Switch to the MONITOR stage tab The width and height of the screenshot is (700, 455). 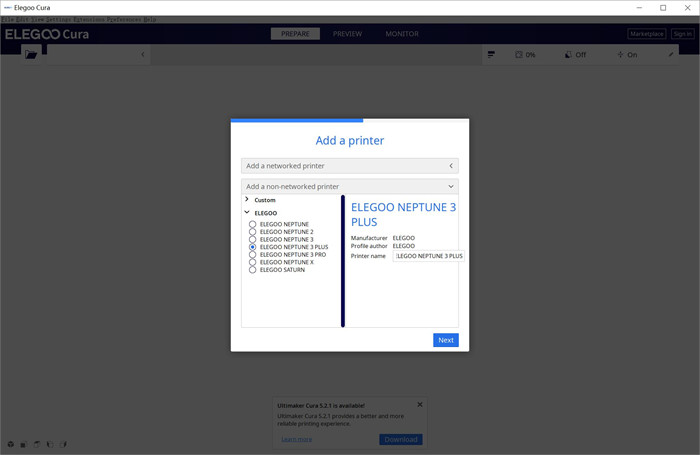click(x=402, y=34)
